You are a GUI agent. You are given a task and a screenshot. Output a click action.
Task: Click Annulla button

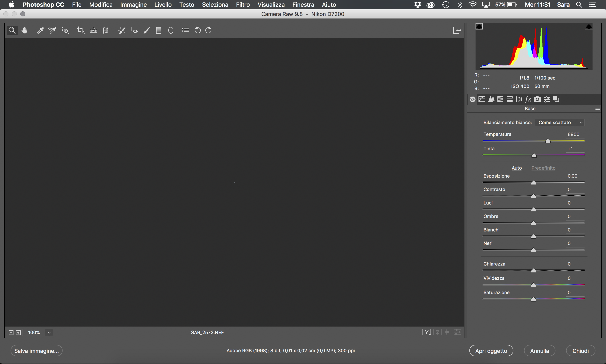tap(540, 351)
